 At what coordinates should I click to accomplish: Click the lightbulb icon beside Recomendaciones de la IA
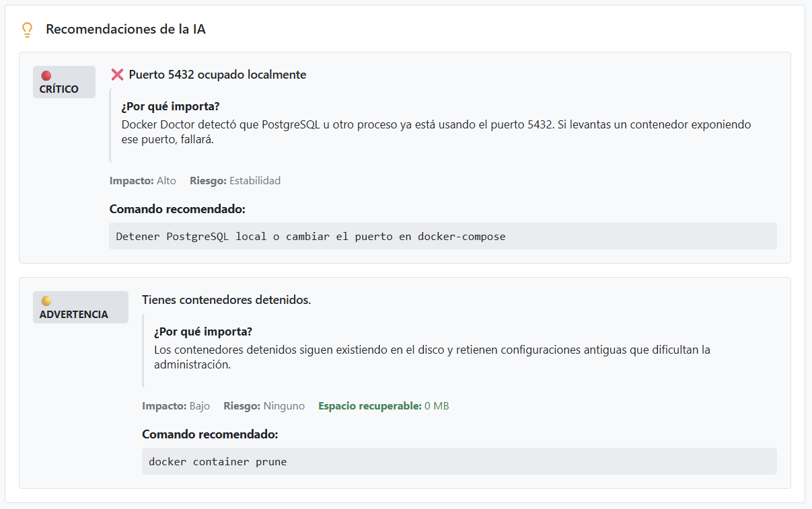coord(28,30)
